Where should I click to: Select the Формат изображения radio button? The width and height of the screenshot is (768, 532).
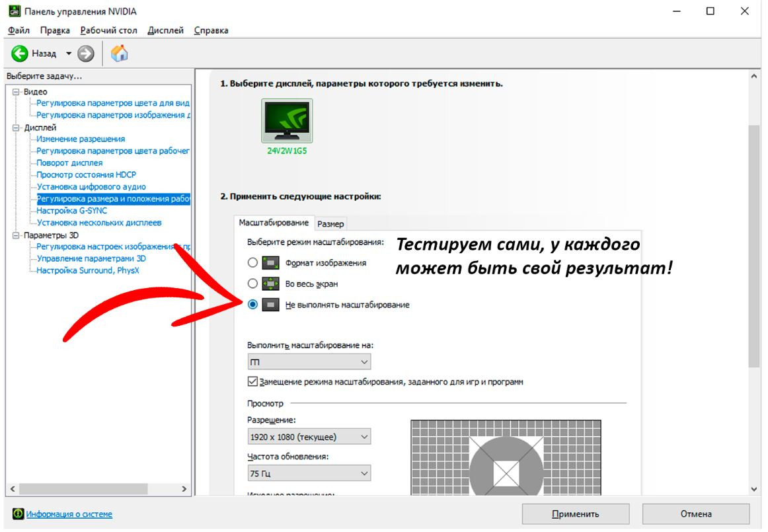pyautogui.click(x=252, y=263)
